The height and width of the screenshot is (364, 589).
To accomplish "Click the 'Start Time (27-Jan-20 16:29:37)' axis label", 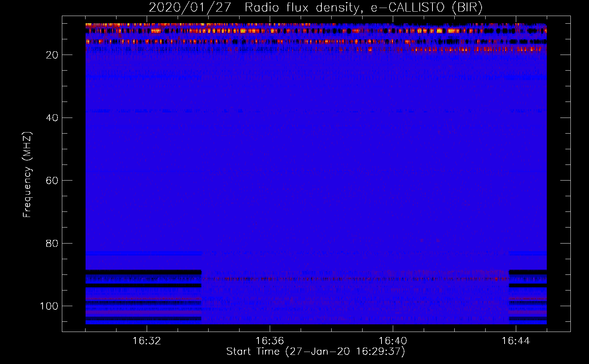I will tap(316, 352).
